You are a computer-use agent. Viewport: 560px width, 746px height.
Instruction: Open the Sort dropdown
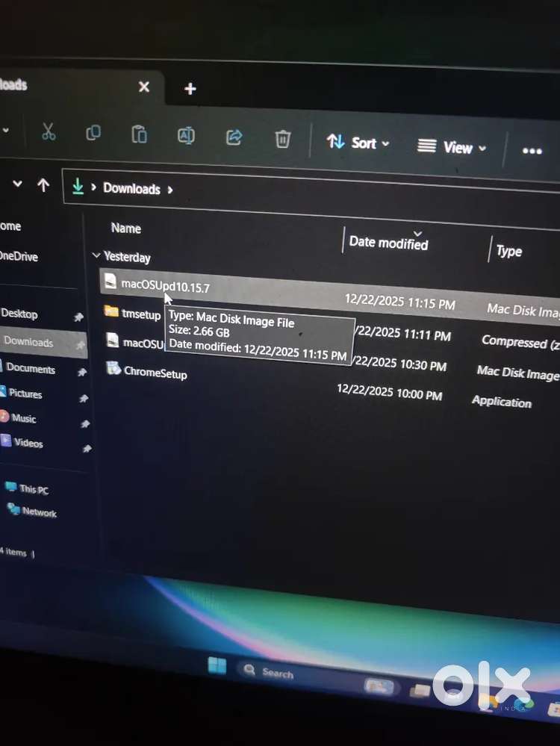click(x=358, y=143)
